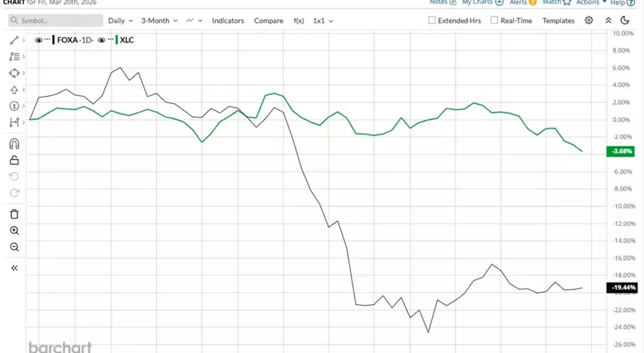Activate the magnet snap tool
The height and width of the screenshot is (353, 644).
[15, 144]
